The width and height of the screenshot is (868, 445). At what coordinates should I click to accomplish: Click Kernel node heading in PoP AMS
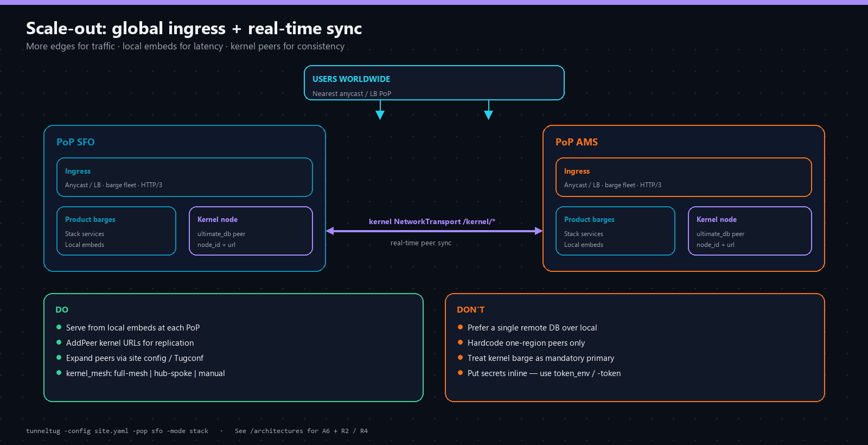[x=717, y=220]
